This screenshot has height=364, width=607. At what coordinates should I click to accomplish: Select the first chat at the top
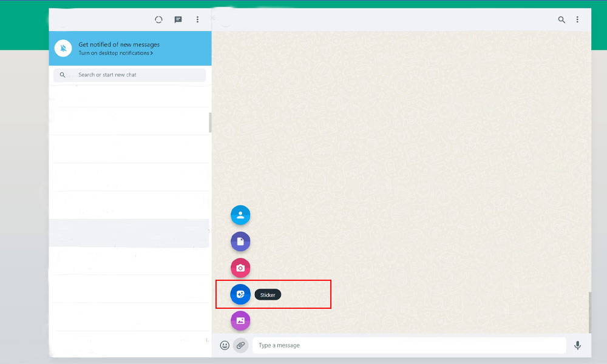129,96
